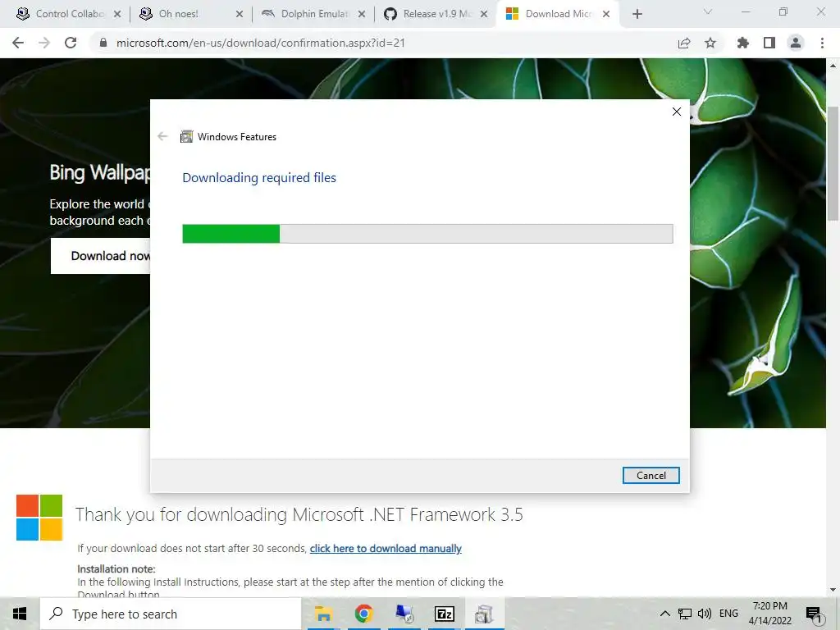Click the padlock site info icon
Viewport: 840px width, 630px height.
coord(104,43)
